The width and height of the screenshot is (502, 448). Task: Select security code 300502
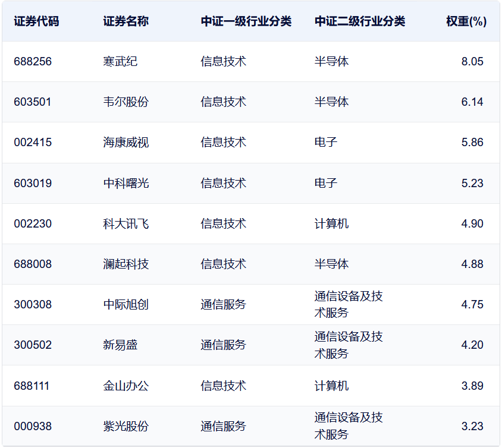[33, 345]
